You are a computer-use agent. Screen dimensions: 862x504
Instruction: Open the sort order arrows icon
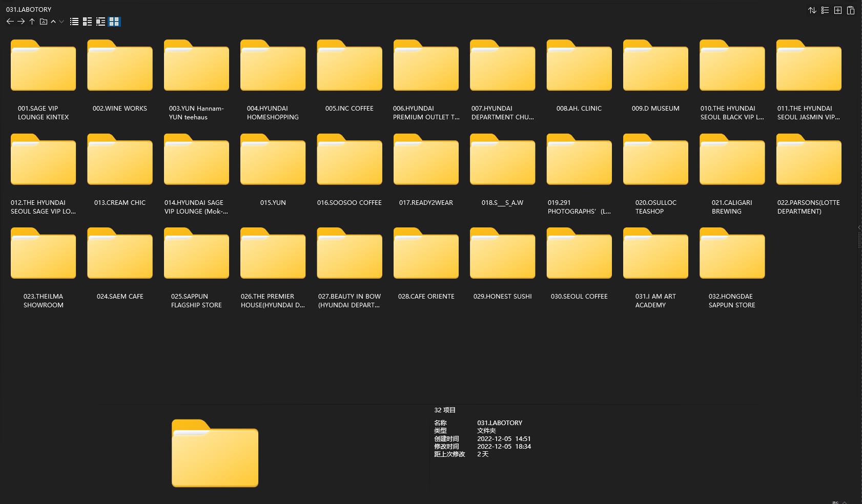pos(812,10)
